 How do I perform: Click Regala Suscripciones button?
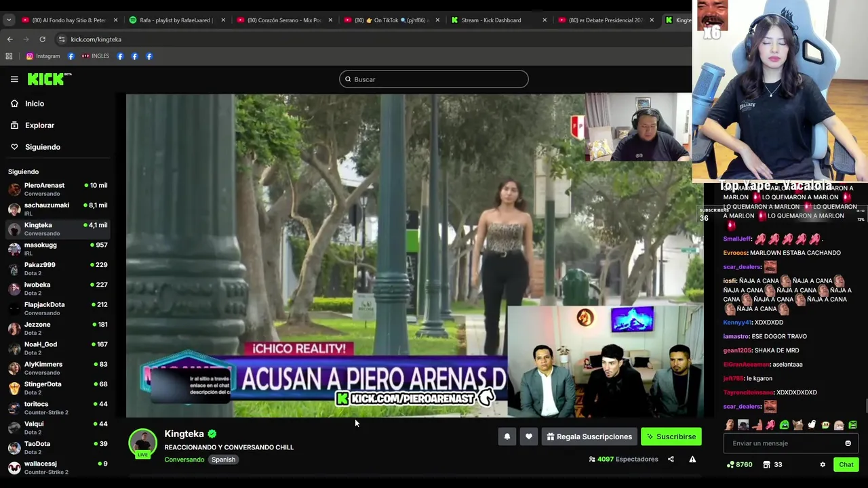(589, 436)
